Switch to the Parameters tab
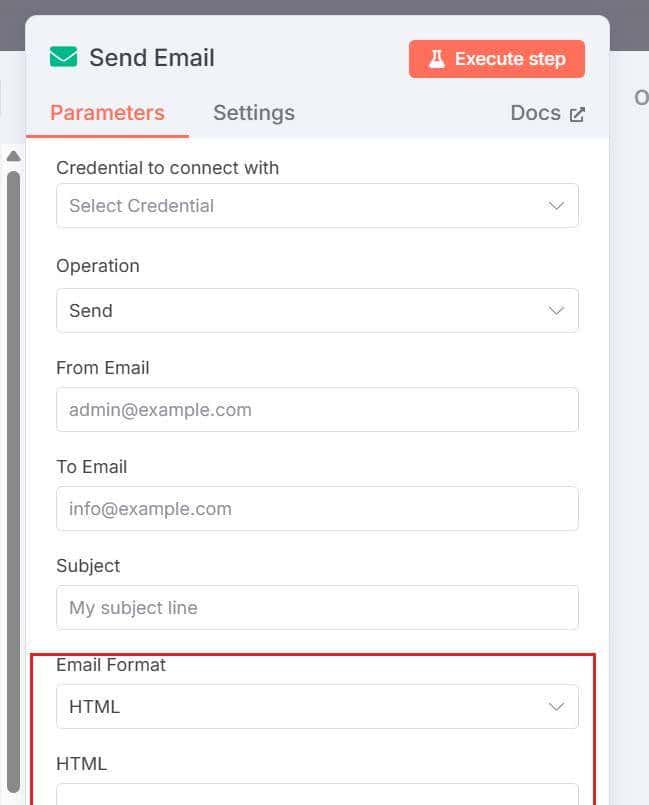 [107, 113]
